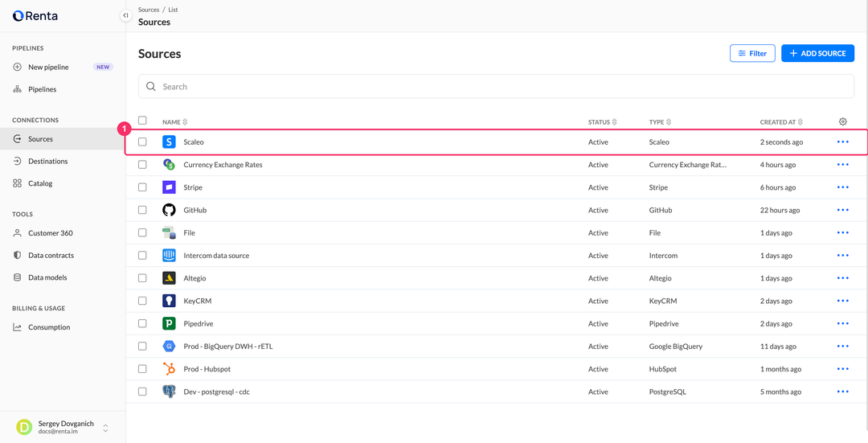Click the Intercom data source icon
868x443 pixels.
169,256
